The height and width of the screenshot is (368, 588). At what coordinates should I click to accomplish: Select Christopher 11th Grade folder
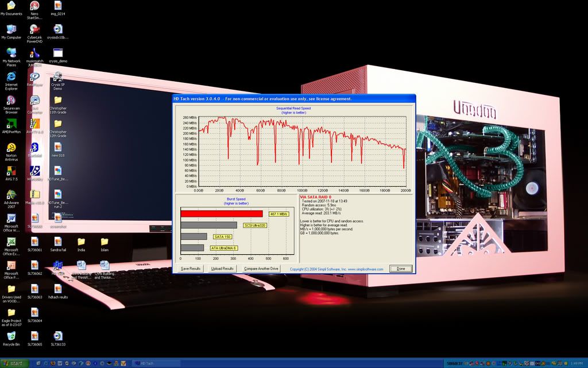[x=58, y=105]
